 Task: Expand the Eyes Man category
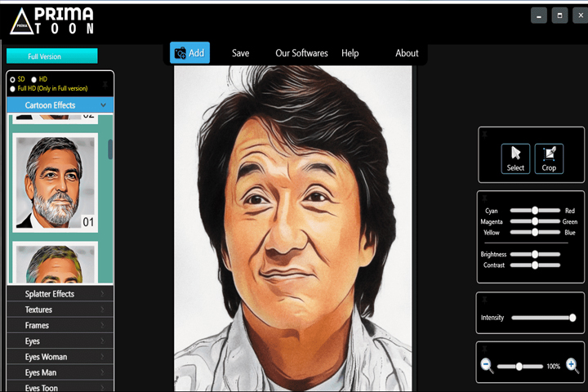point(60,372)
